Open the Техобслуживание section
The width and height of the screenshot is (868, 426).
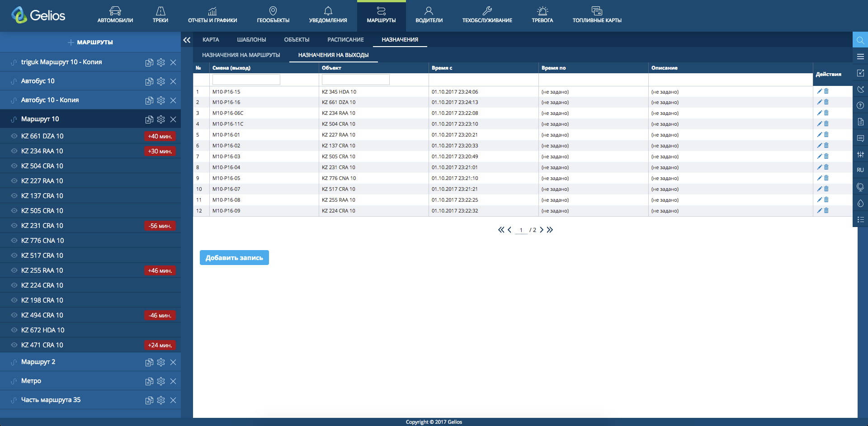point(487,15)
